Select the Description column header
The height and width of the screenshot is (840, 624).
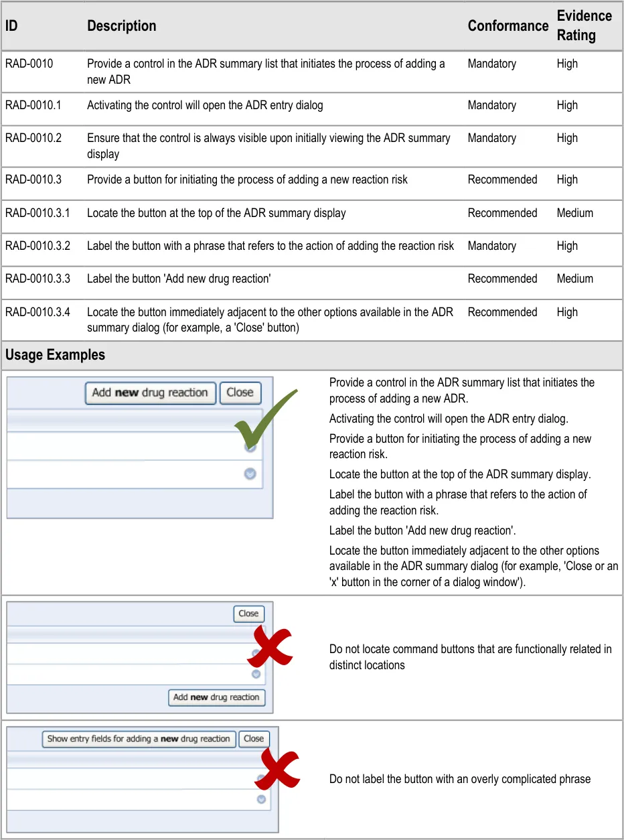pyautogui.click(x=122, y=26)
